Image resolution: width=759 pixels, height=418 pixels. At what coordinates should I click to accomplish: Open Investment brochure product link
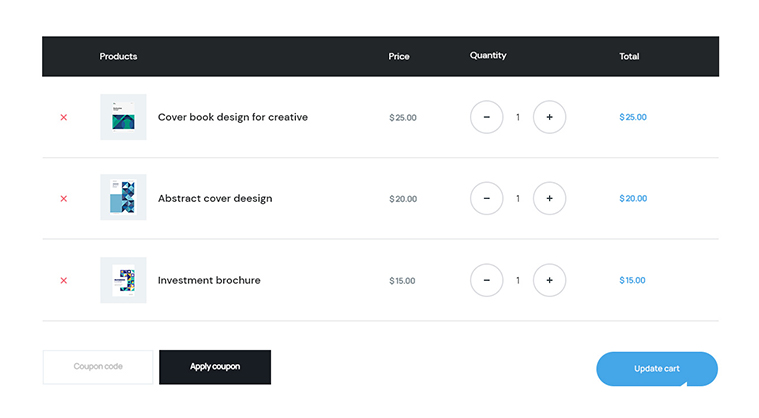[209, 280]
